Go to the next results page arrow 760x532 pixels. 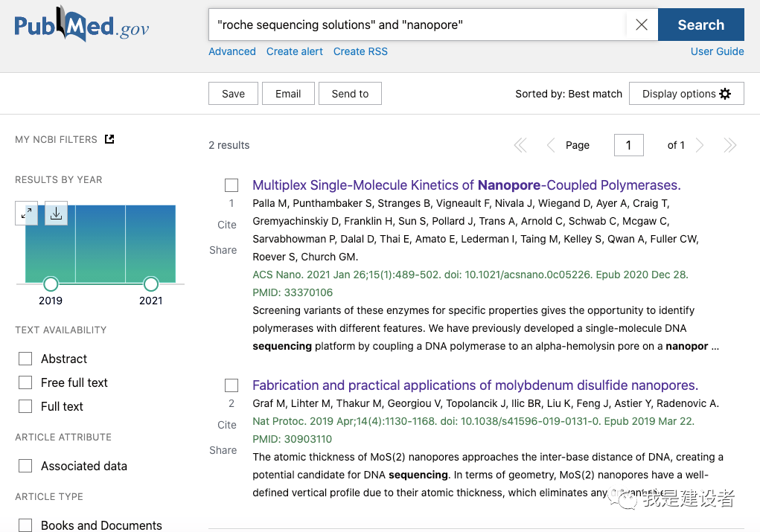click(700, 145)
